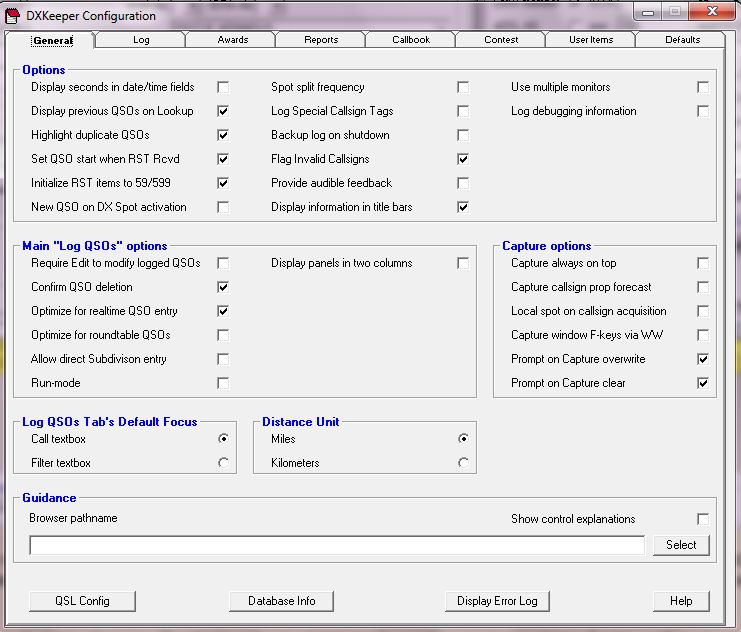Uncheck Confirm QSO deletion
Screen dimensions: 741x632
(223, 287)
